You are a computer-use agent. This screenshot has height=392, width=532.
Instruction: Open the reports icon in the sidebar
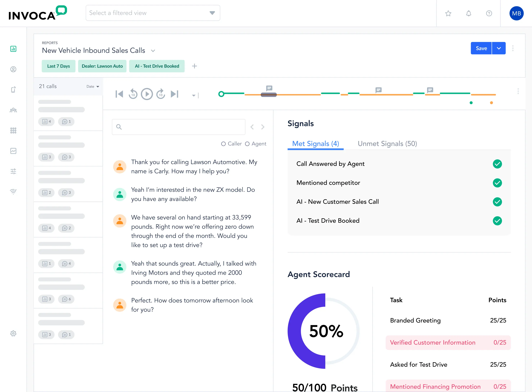pyautogui.click(x=13, y=49)
